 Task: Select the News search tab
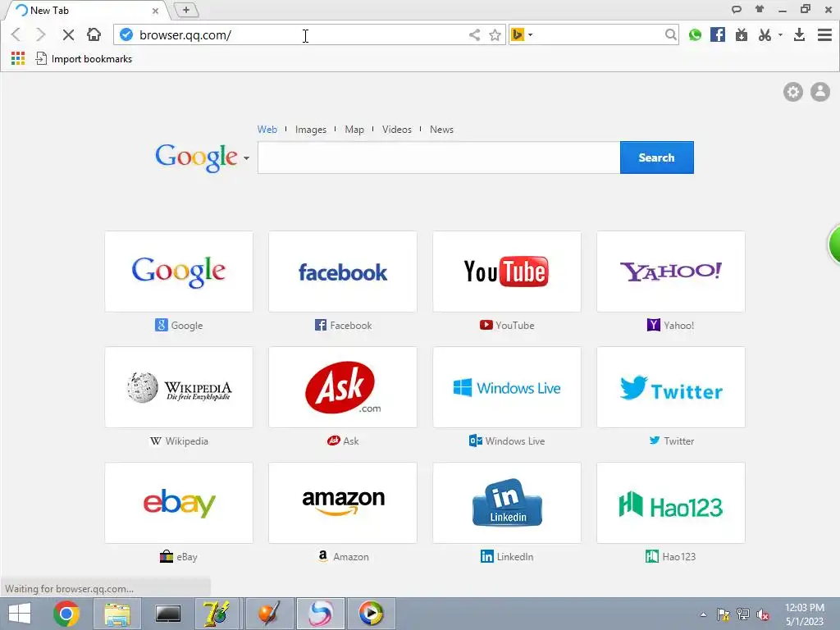pyautogui.click(x=441, y=129)
